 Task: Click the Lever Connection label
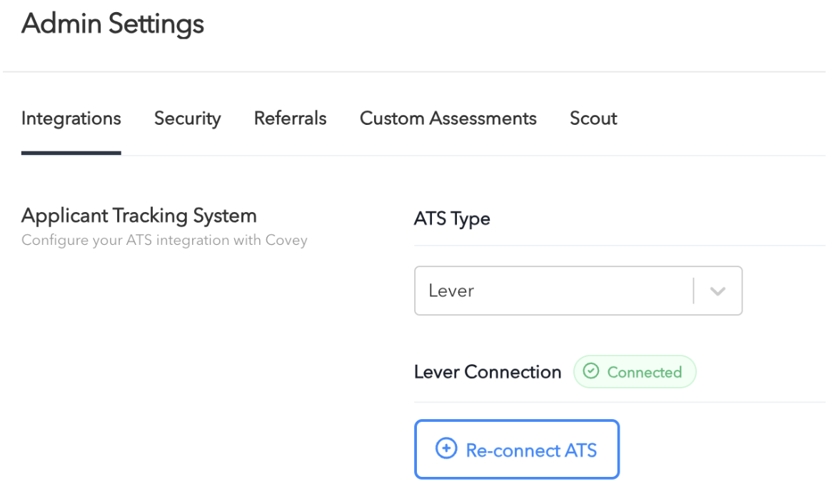pos(488,371)
